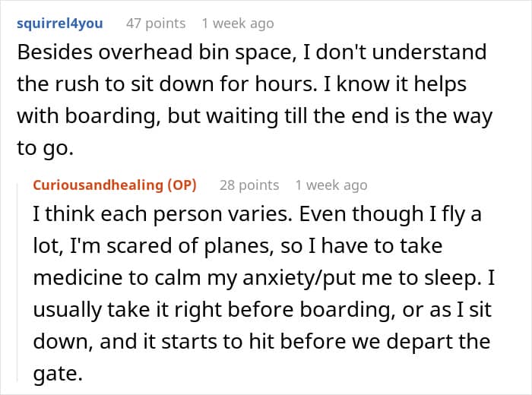Click the line 'medicine to calm my anxiety'
Screen dimensions: 532x395
pyautogui.click(x=264, y=278)
